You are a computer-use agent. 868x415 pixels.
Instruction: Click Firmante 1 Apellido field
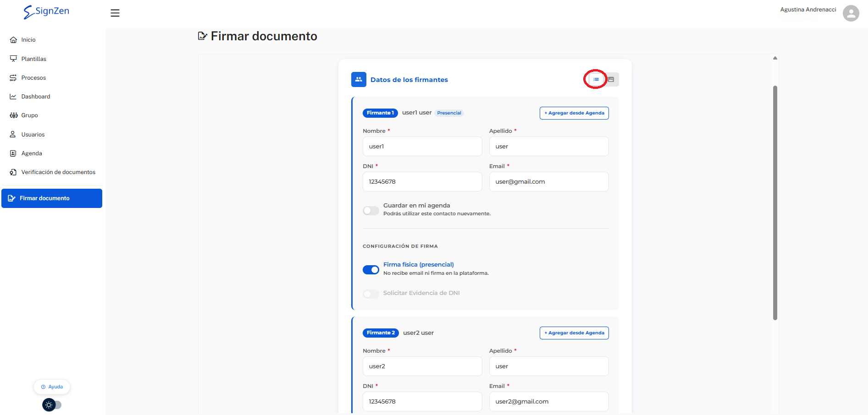point(549,147)
